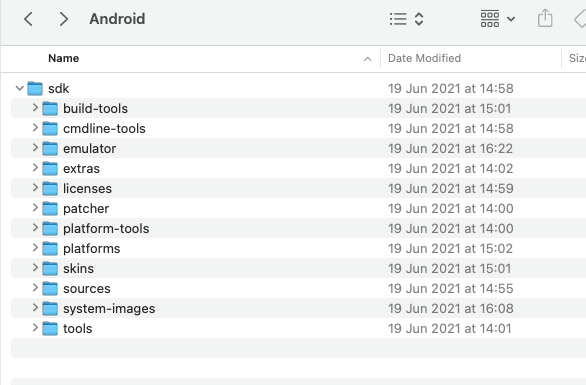586x385 pixels.
Task: Collapse the sdk folder disclosure arrow
Action: coord(19,89)
